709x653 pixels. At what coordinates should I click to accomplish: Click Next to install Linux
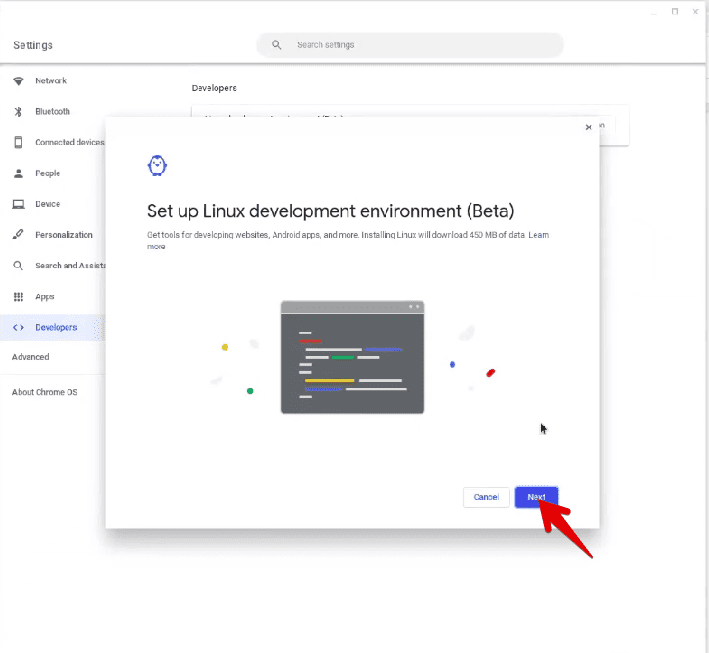536,497
